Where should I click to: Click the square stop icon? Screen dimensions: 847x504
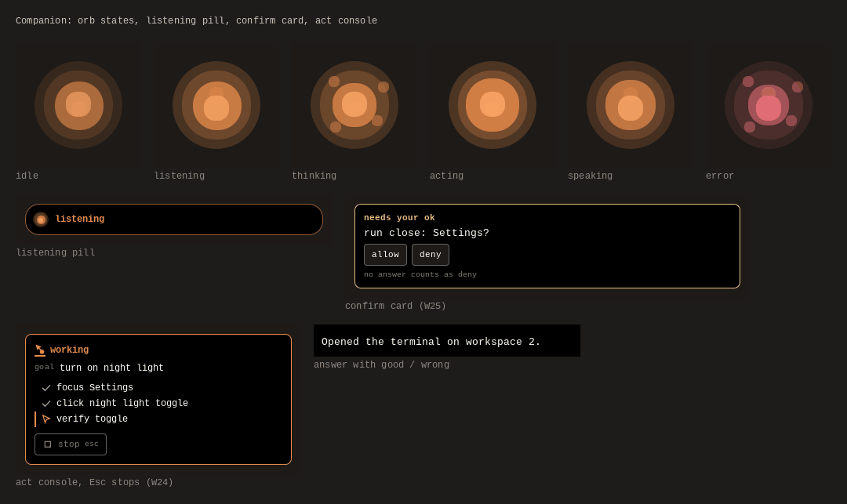point(48,444)
